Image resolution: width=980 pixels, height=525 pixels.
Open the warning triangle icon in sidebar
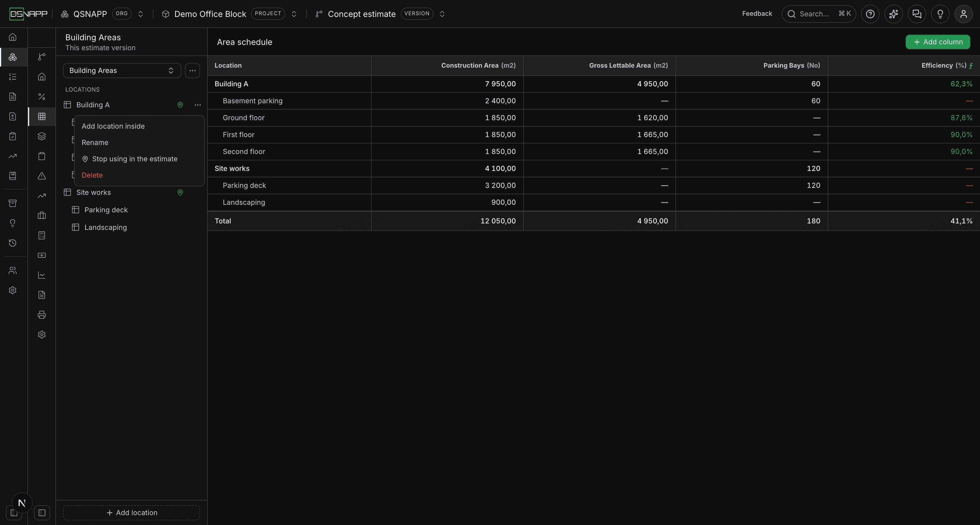42,176
